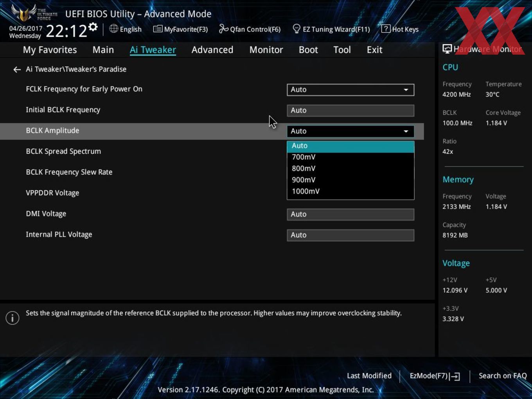This screenshot has width=532, height=399.
Task: Click the CPU section heading
Action: coord(450,67)
